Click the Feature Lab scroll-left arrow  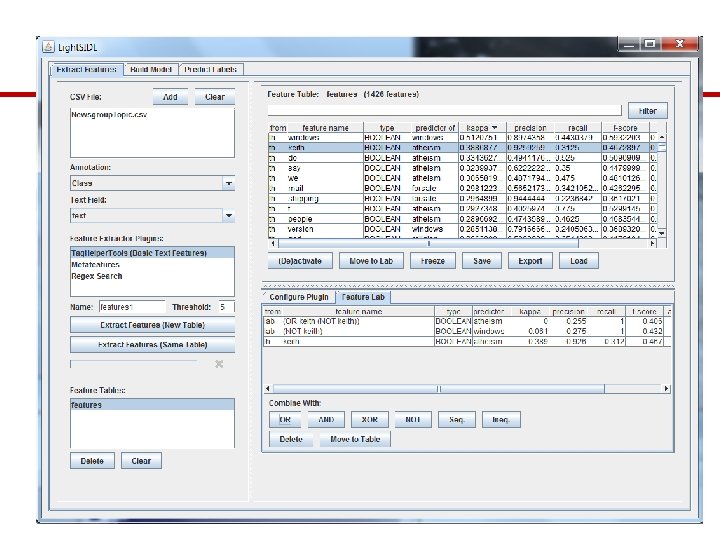268,389
